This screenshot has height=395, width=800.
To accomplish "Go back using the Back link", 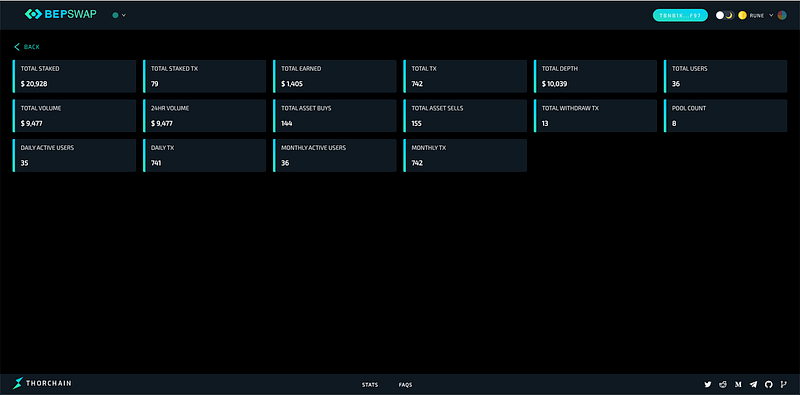I will coord(27,47).
